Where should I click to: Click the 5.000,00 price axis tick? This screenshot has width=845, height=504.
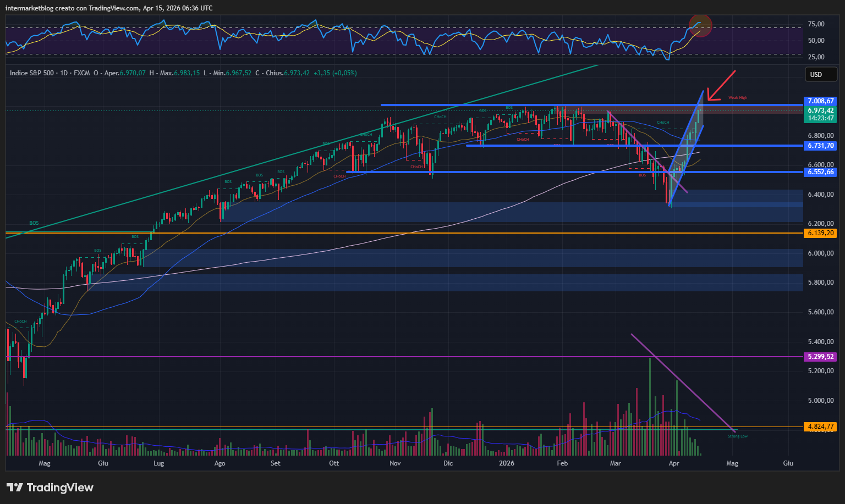pos(820,401)
